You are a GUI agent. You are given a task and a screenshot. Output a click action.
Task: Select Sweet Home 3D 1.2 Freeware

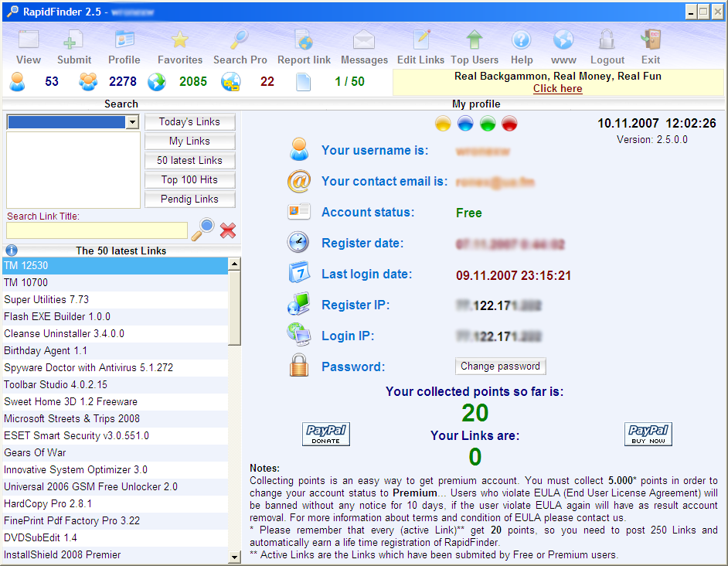(115, 401)
